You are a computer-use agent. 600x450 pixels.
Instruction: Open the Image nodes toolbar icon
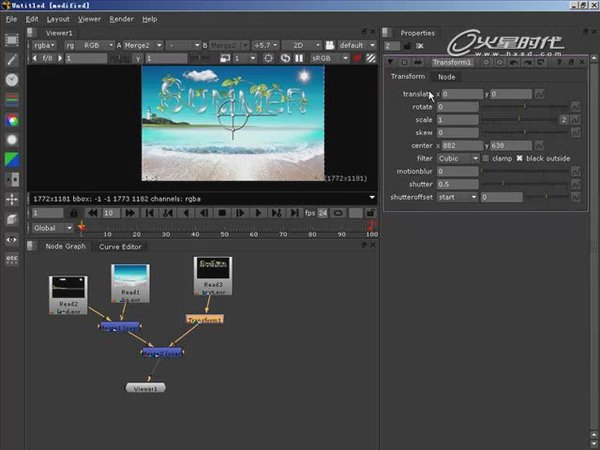[12, 40]
